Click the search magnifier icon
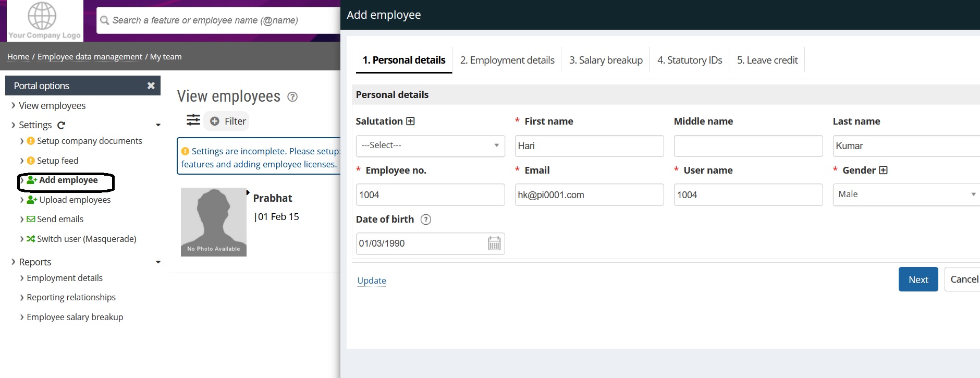980x378 pixels. (105, 20)
